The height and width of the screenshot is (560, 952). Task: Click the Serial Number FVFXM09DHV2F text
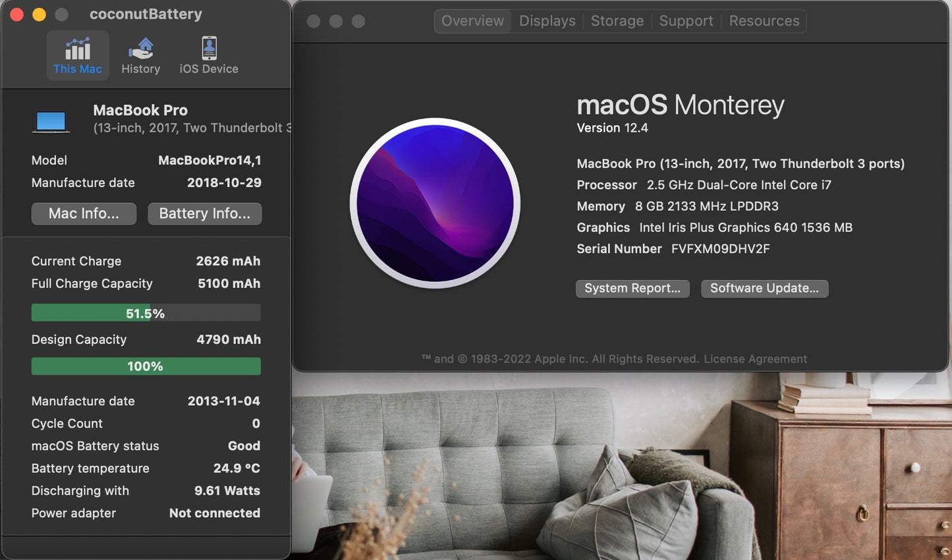(x=721, y=249)
